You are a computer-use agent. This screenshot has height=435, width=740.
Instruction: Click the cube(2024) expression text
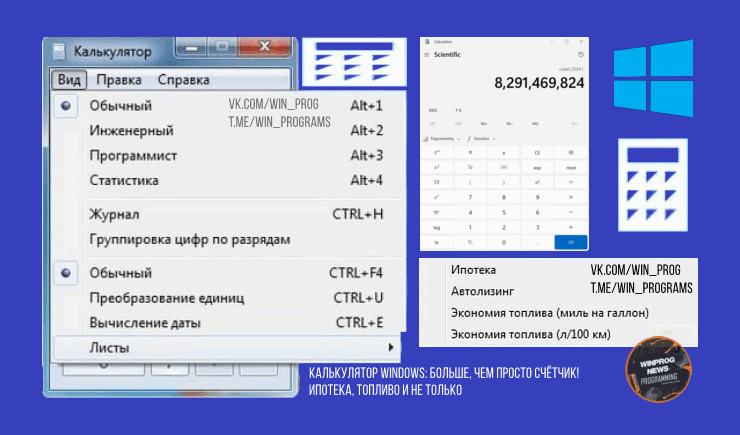click(571, 69)
